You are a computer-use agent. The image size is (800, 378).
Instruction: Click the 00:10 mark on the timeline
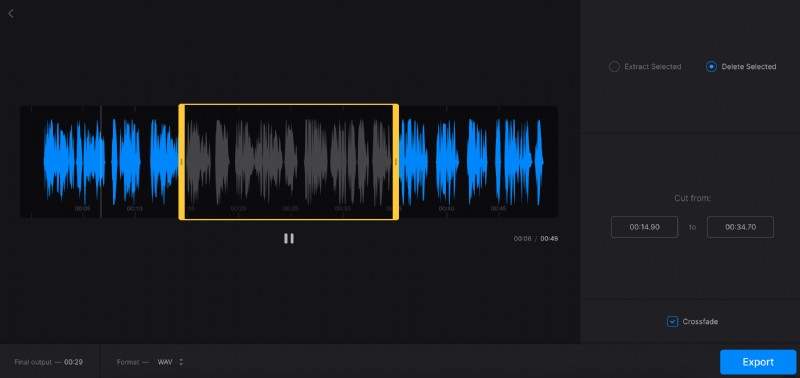pos(135,209)
